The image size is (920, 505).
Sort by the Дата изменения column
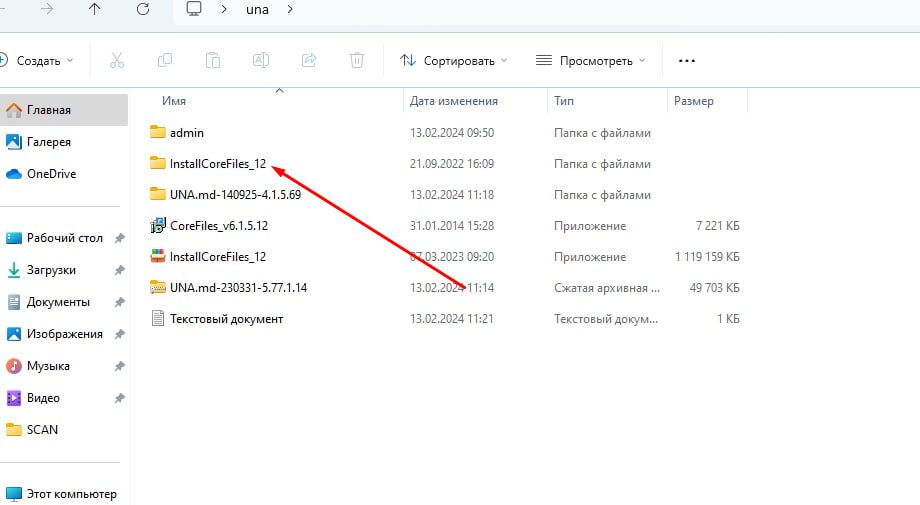tap(454, 101)
